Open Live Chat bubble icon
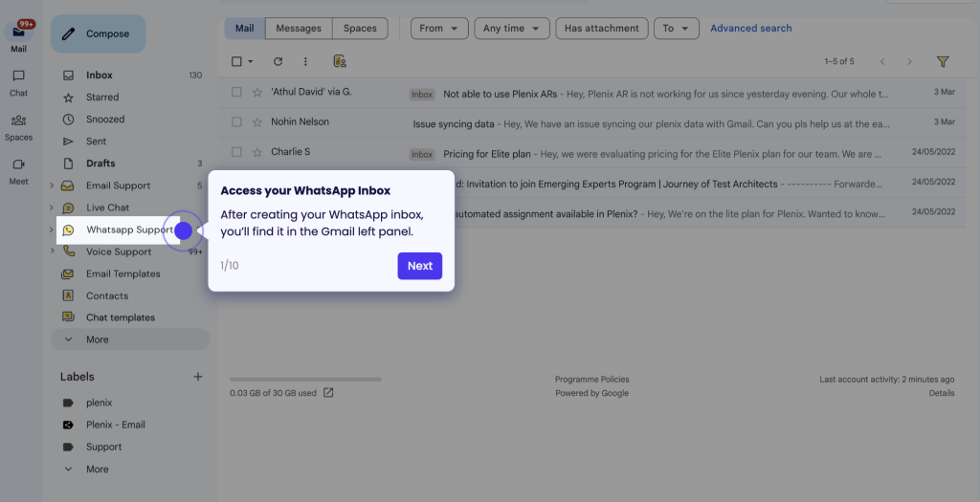980x502 pixels. [x=68, y=207]
